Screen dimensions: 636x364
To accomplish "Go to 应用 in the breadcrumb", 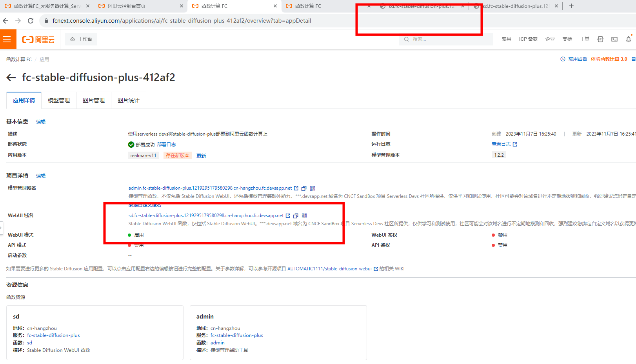I will [x=44, y=60].
